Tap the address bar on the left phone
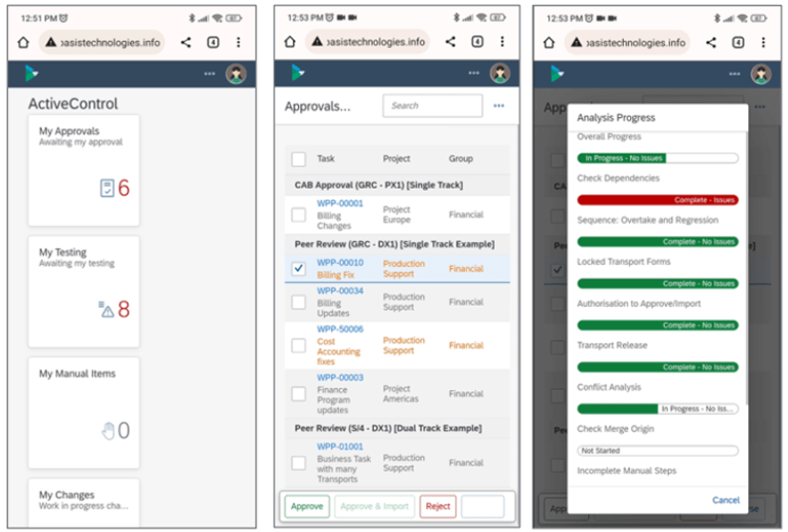This screenshot has height=532, width=788. coord(104,43)
